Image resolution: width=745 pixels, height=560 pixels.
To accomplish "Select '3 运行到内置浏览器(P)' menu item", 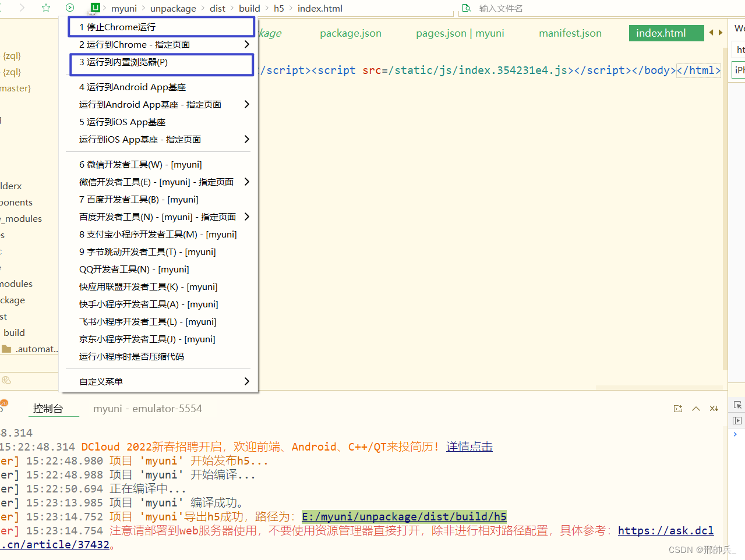I will [x=161, y=64].
